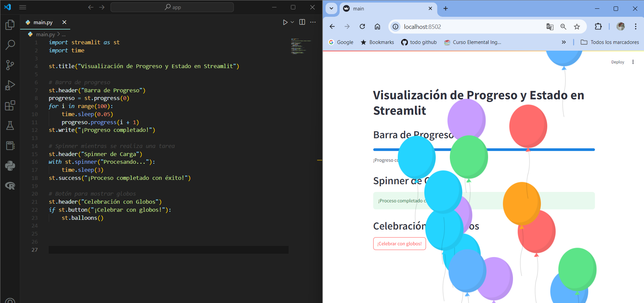Click the blue Barra de Progreso bar
The width and height of the screenshot is (644, 303).
point(484,150)
